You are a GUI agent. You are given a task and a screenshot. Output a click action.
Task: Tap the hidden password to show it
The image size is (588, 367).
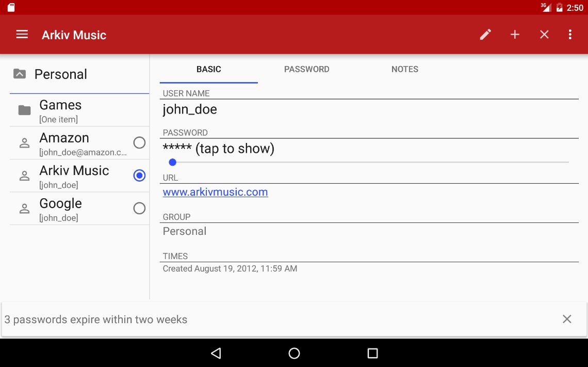point(218,149)
